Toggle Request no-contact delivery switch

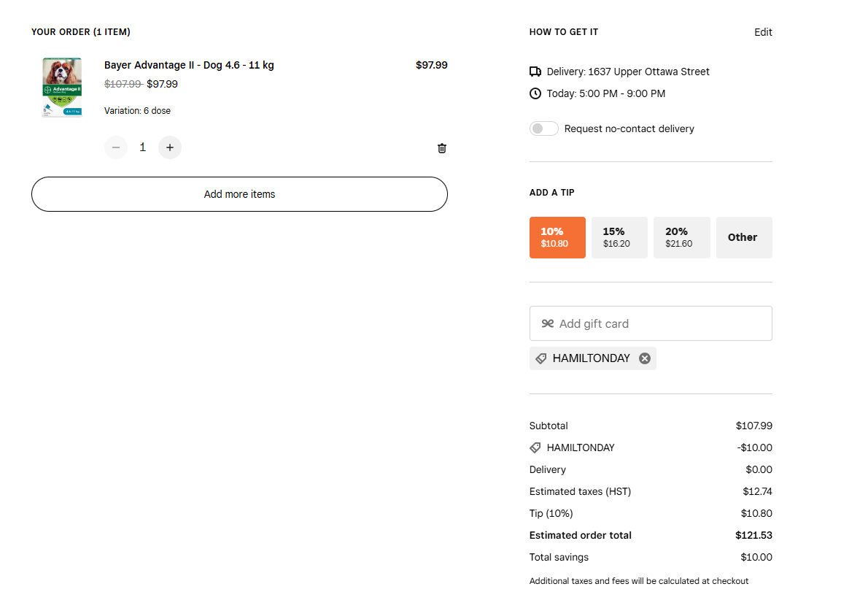tap(543, 128)
